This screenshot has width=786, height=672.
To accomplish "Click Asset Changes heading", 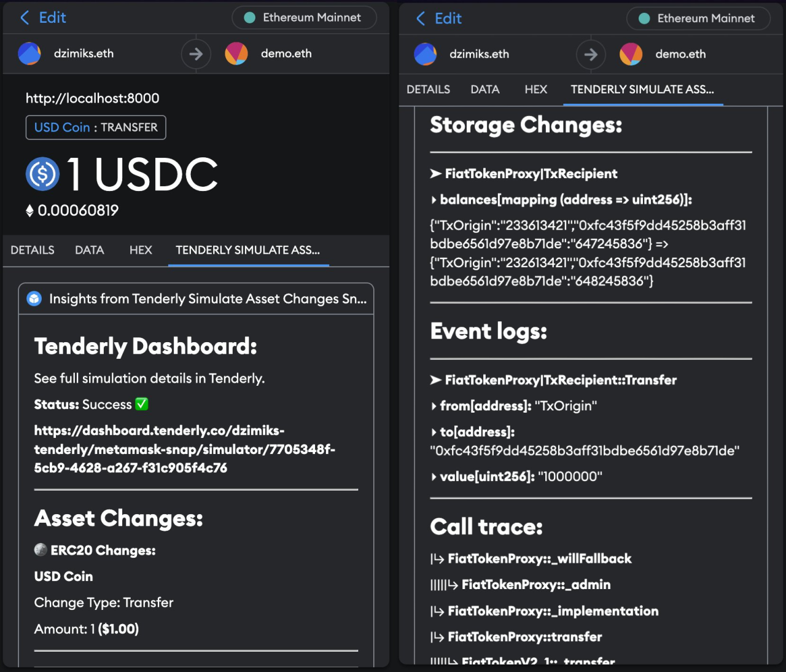I will pos(119,518).
